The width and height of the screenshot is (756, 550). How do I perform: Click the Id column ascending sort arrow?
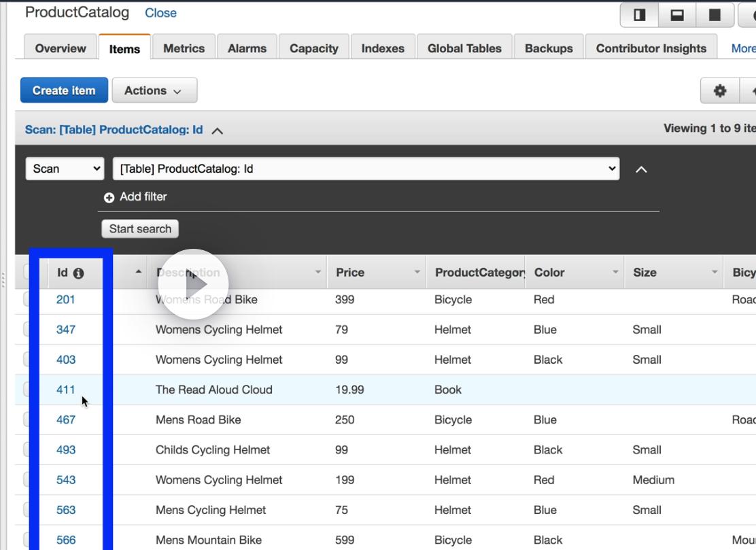(139, 272)
